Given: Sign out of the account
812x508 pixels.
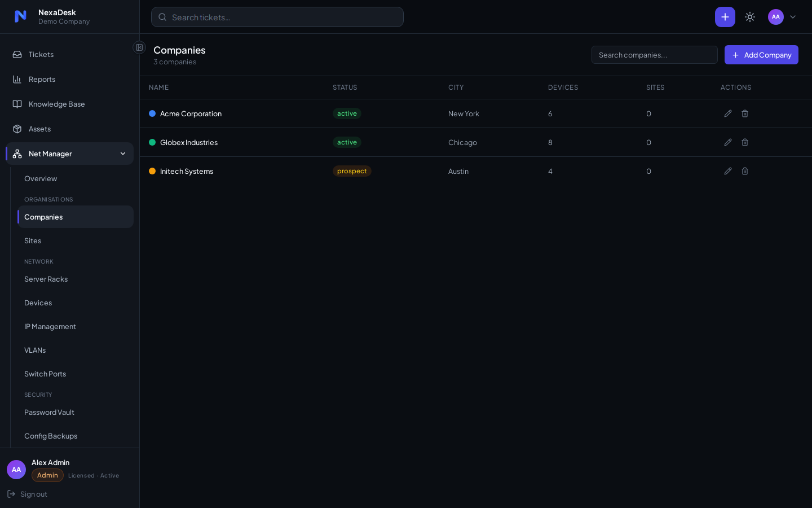Looking at the screenshot, I should 27,494.
